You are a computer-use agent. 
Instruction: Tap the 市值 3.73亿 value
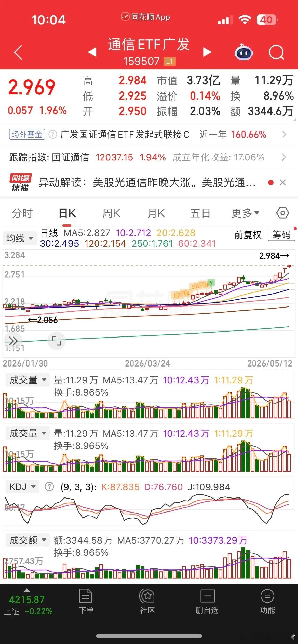click(x=204, y=81)
